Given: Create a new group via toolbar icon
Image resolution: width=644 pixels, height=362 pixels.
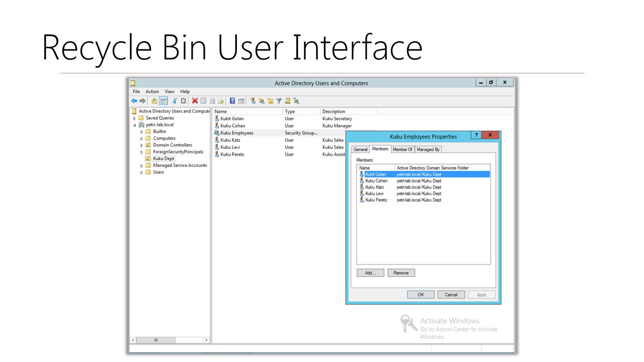Looking at the screenshot, I should pos(262,101).
